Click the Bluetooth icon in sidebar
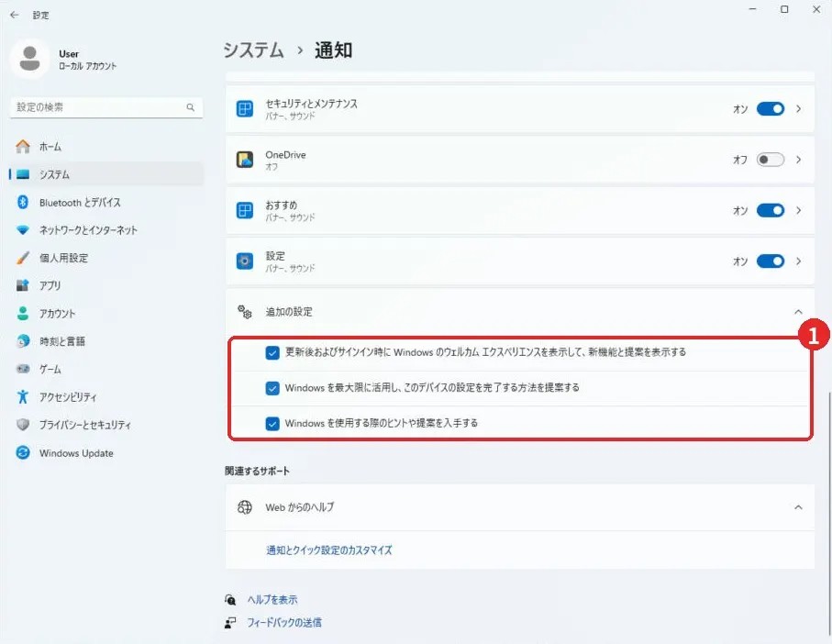 tap(23, 202)
